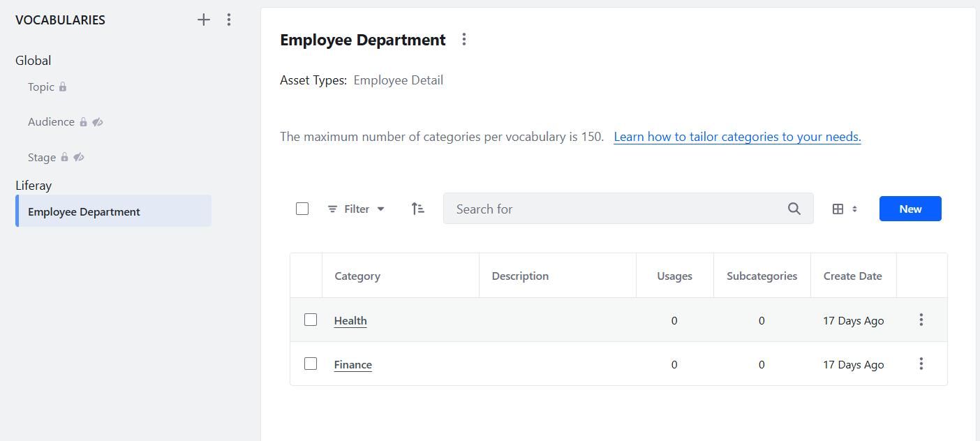The width and height of the screenshot is (980, 441).
Task: Open Learn how to tailor categories link
Action: 737,137
